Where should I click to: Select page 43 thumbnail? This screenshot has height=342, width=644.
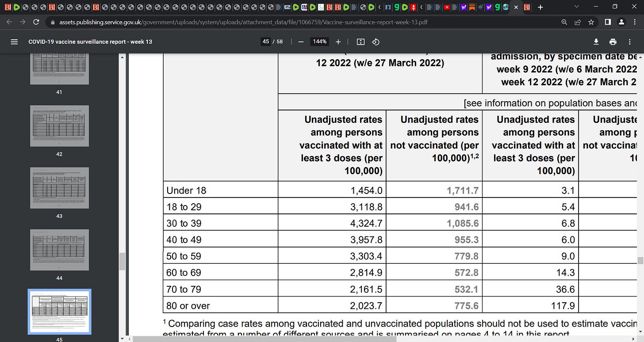(59, 188)
